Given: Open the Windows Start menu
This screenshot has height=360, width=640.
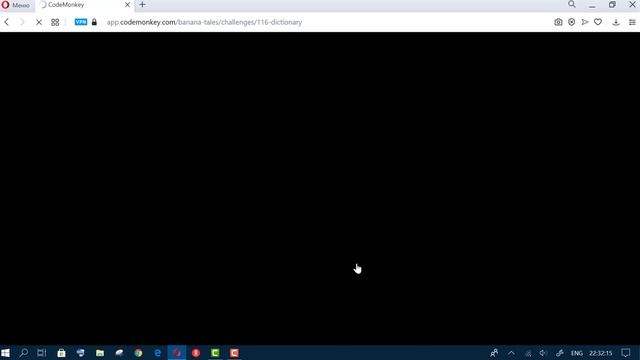Looking at the screenshot, I should [x=5, y=353].
